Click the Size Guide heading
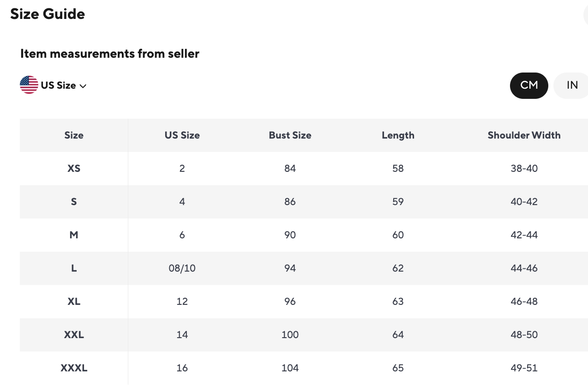Screen dimensions: 588x388 coord(48,14)
